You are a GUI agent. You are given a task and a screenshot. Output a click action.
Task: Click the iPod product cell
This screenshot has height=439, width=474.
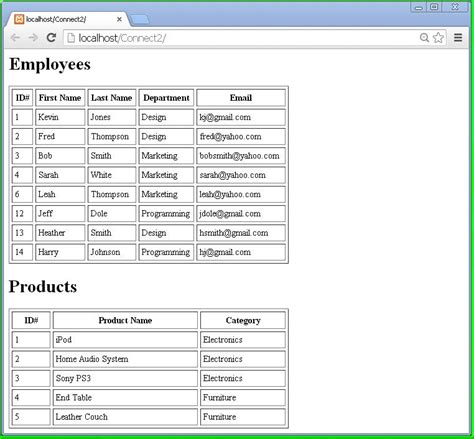point(125,340)
